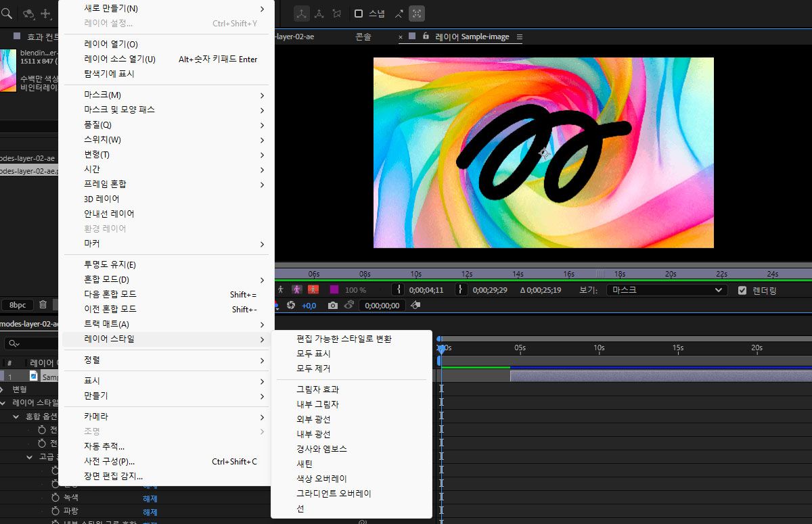
Task: Click the 8bpc color depth button
Action: click(x=17, y=305)
